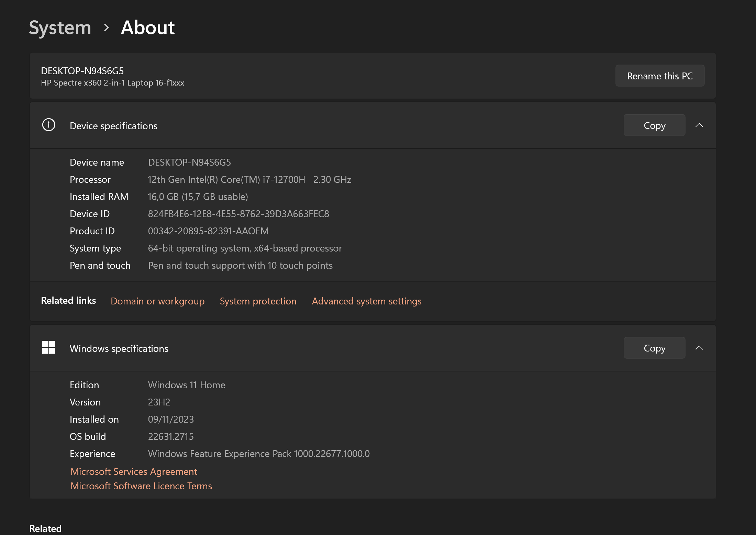Go back to System in the breadcrumb
This screenshot has width=756, height=535.
[60, 27]
